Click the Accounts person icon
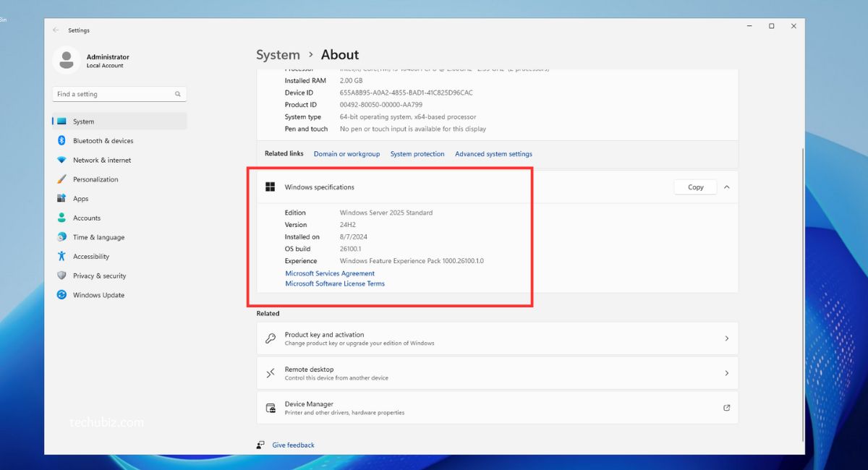The height and width of the screenshot is (470, 868). tap(61, 218)
